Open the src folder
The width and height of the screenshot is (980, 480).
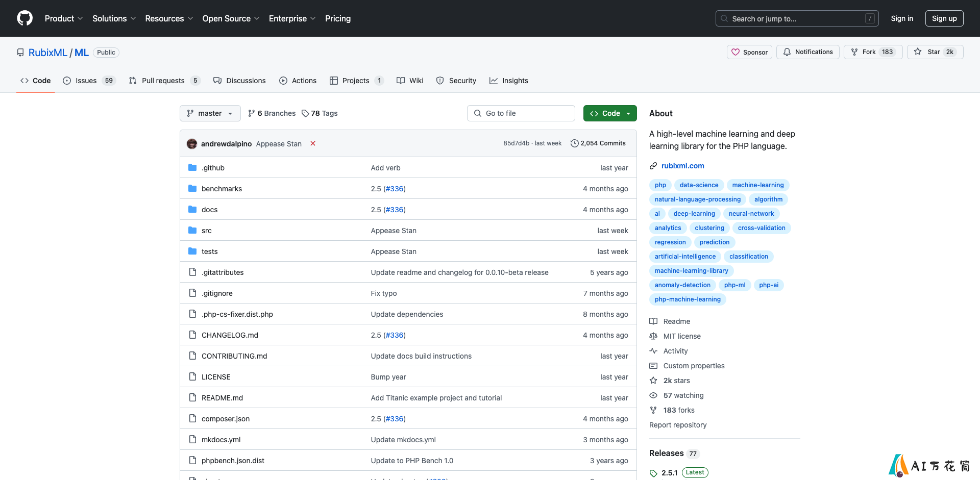click(x=206, y=231)
